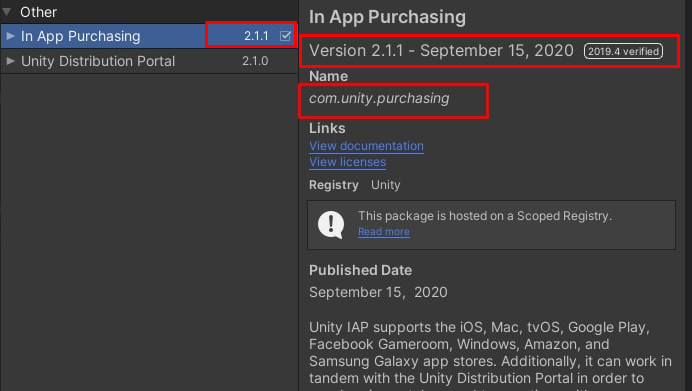Screen dimensions: 692x391
Task: Click the Name field heading
Action: pos(328,76)
